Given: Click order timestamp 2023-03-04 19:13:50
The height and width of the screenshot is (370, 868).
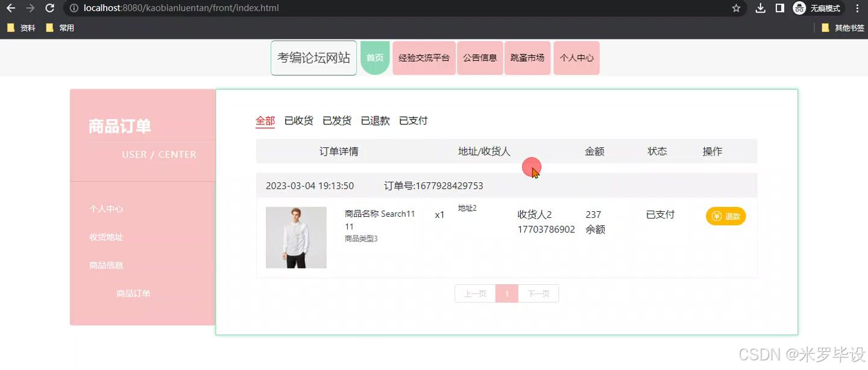Looking at the screenshot, I should point(310,185).
